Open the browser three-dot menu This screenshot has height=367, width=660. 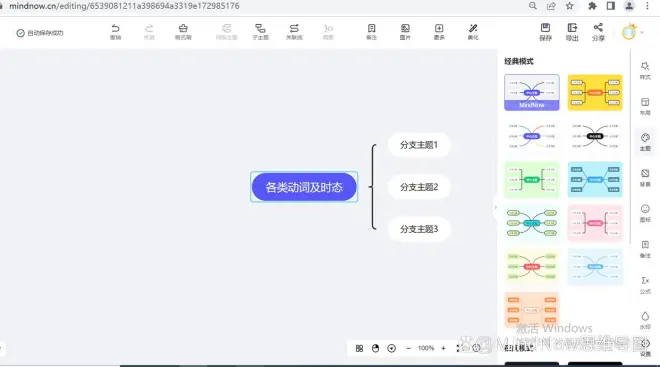click(x=647, y=5)
